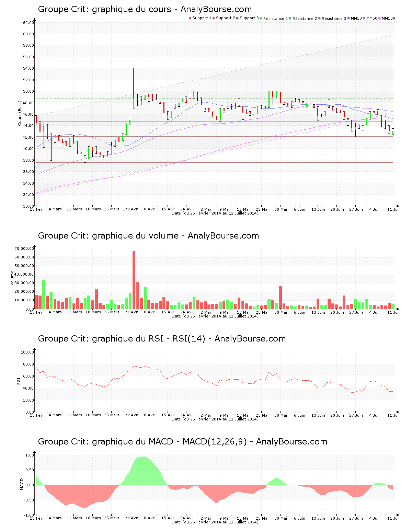Select the 'Résistance 3' legend label

334,19
